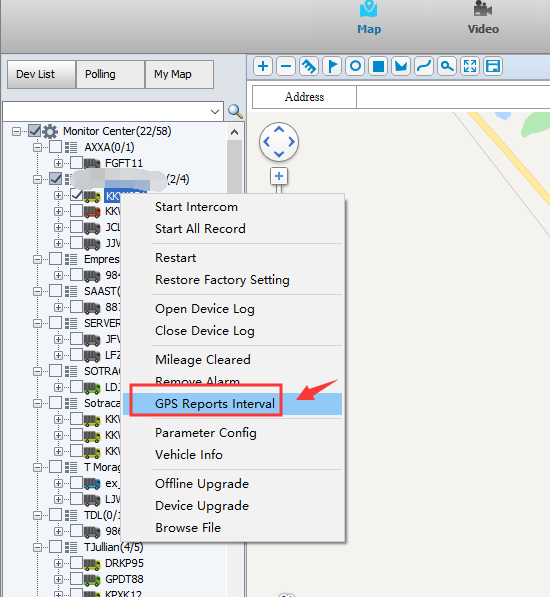Choose Device Upgrade menu entry
This screenshot has height=597, width=550.
coord(232,506)
